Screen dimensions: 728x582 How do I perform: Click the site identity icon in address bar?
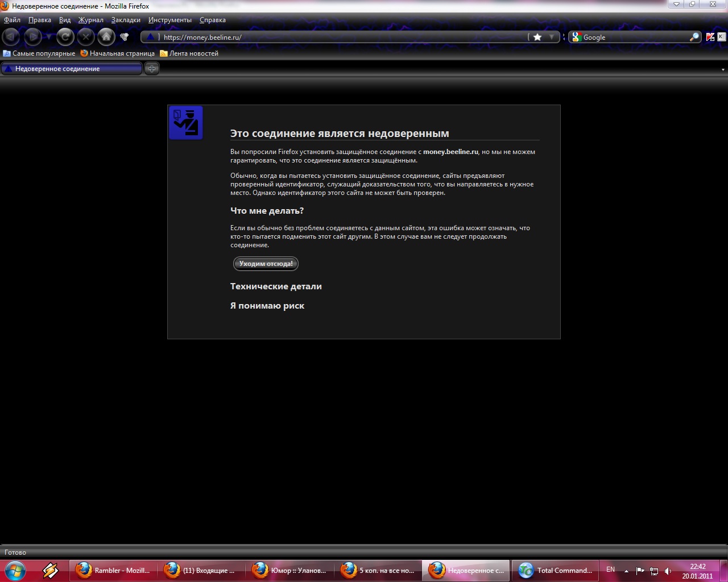150,37
